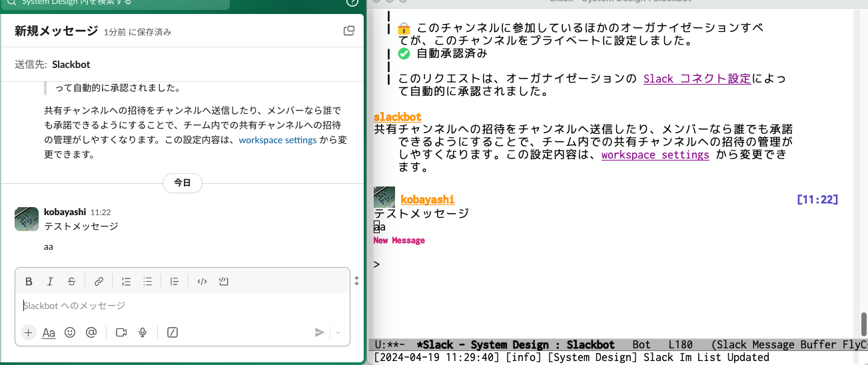Click the System Design search field
This screenshot has height=365, width=868.
[x=115, y=3]
